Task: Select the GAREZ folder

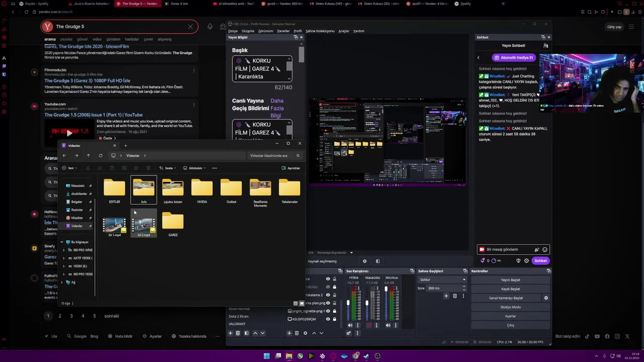Action: 173,224
